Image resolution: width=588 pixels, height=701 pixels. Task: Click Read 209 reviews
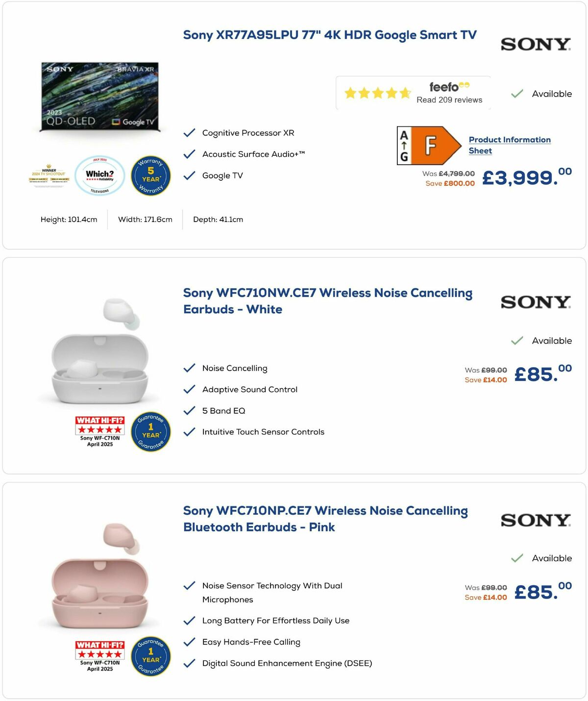pyautogui.click(x=448, y=100)
